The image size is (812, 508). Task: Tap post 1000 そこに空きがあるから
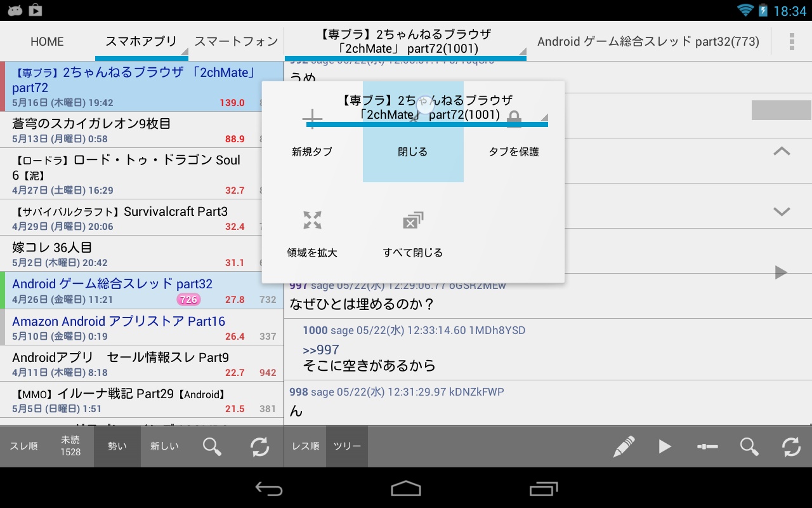click(x=369, y=366)
